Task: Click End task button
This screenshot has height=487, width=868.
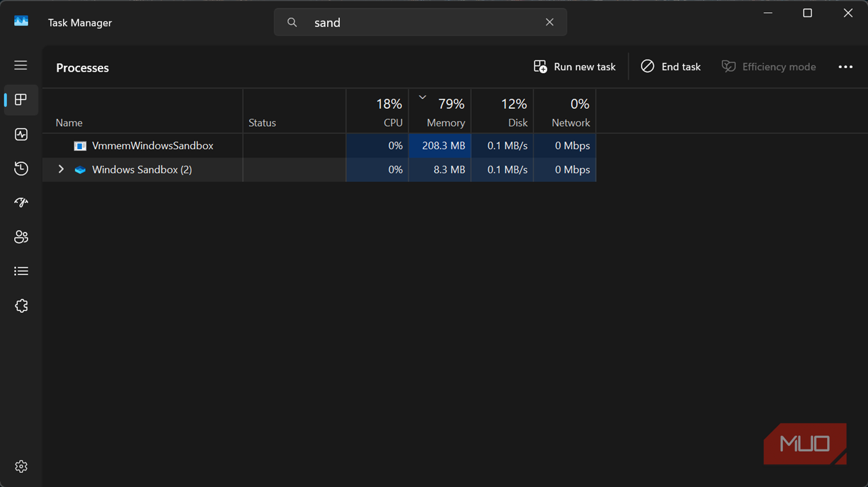Action: [x=670, y=67]
